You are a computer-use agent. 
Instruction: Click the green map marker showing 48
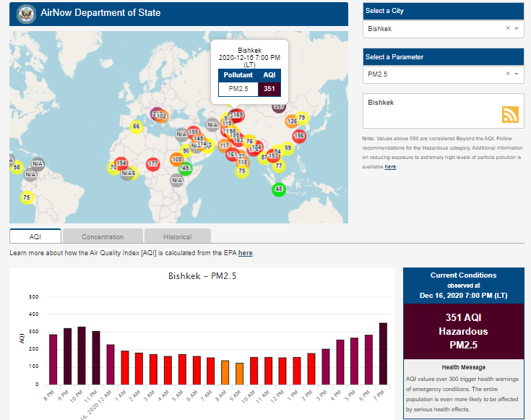(x=279, y=189)
